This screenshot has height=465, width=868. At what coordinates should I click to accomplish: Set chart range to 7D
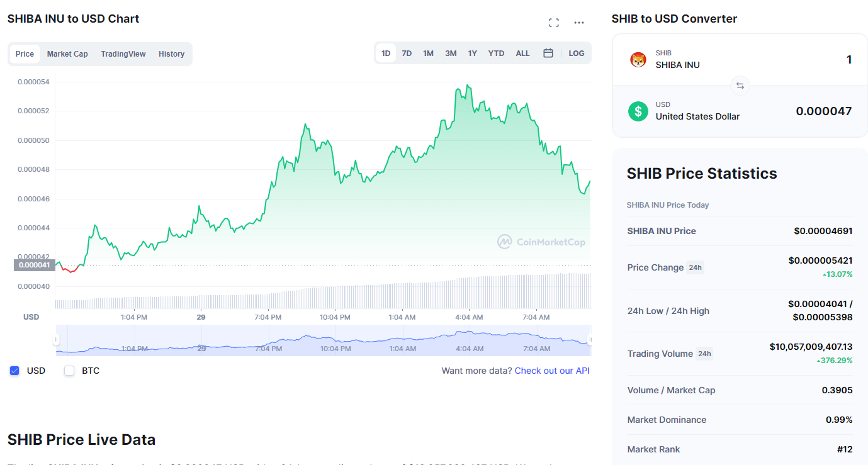(407, 53)
